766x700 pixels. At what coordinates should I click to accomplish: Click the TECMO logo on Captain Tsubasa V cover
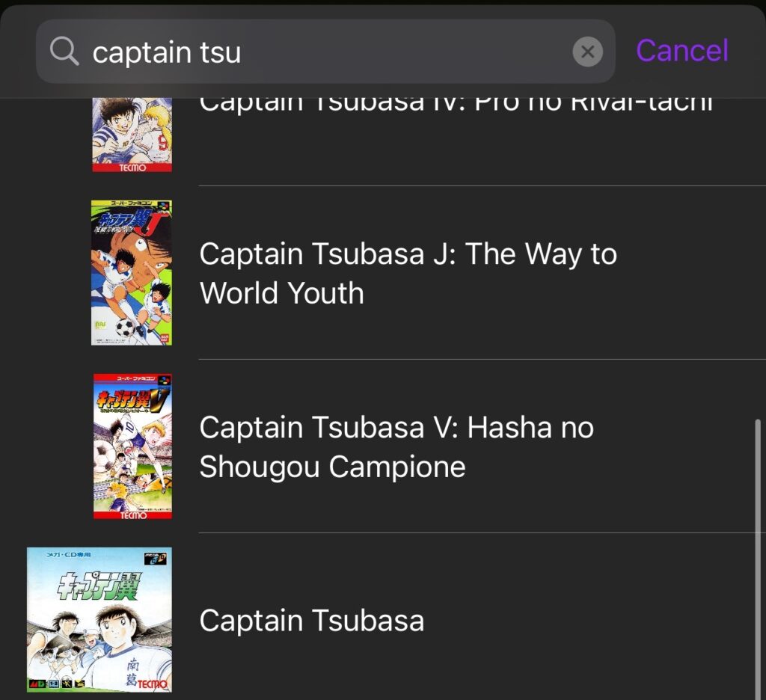click(x=132, y=514)
